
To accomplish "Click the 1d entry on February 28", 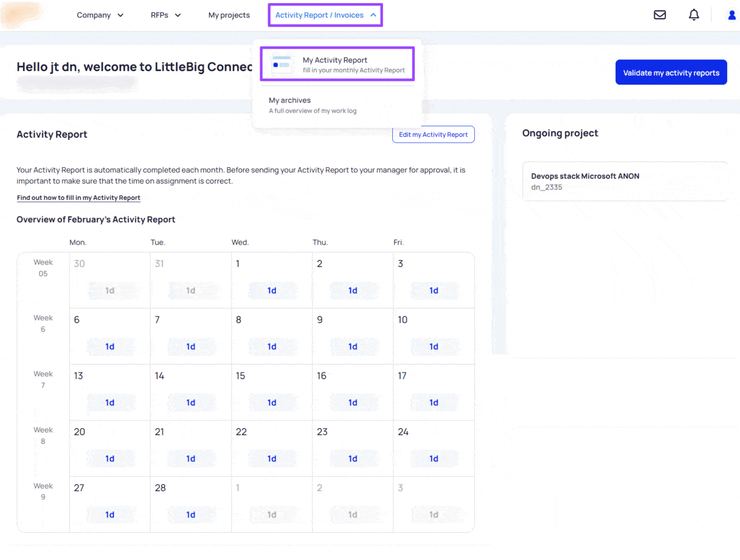I will [191, 515].
